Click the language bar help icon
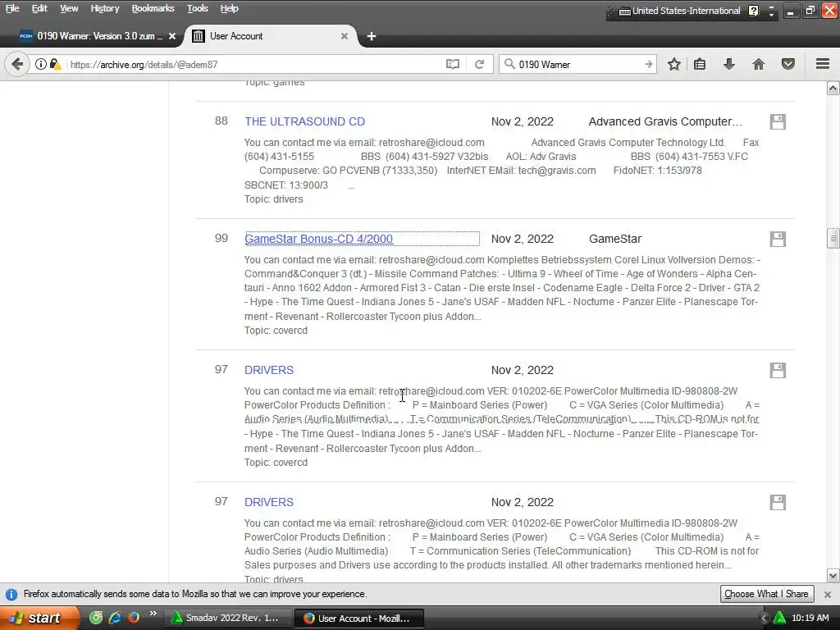840x630 pixels. tap(753, 11)
